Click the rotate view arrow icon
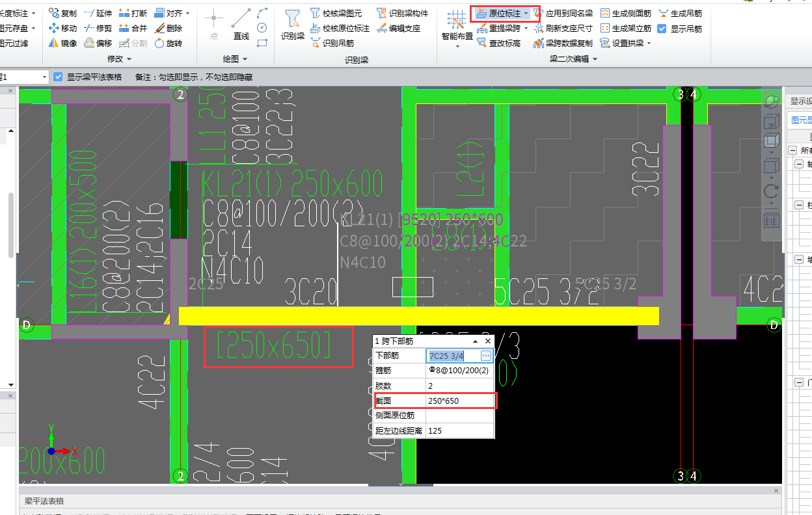 771,191
